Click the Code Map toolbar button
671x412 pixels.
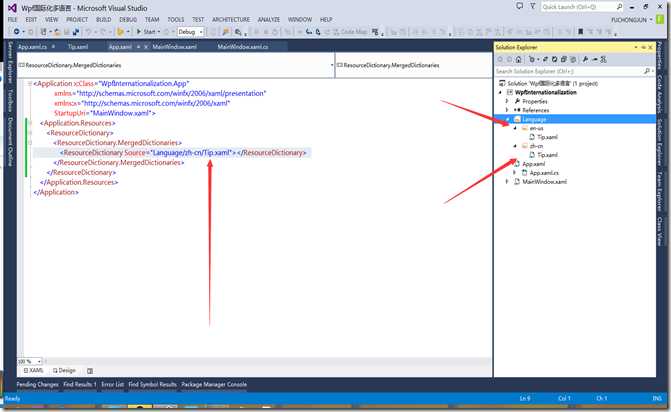(349, 32)
